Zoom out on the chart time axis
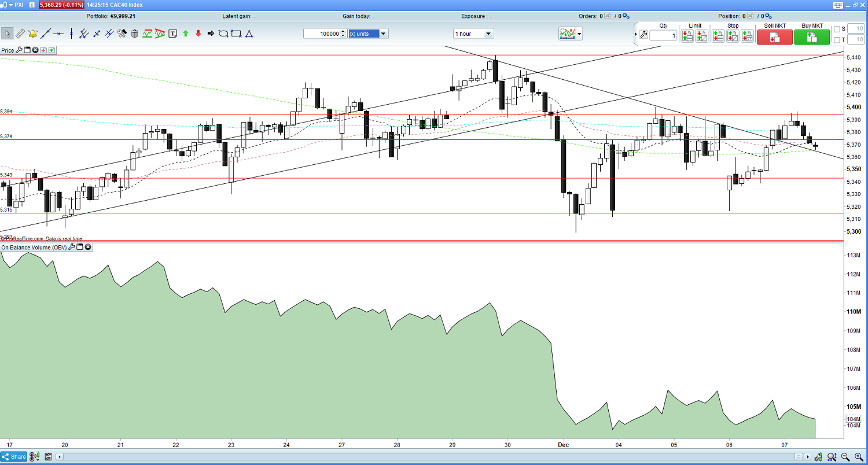Image resolution: width=868 pixels, height=465 pixels. pos(845,457)
